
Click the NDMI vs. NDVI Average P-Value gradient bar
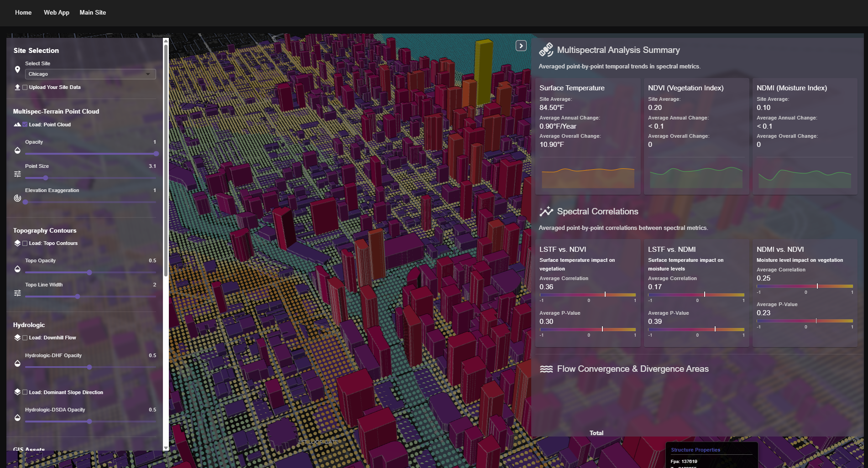[805, 321]
